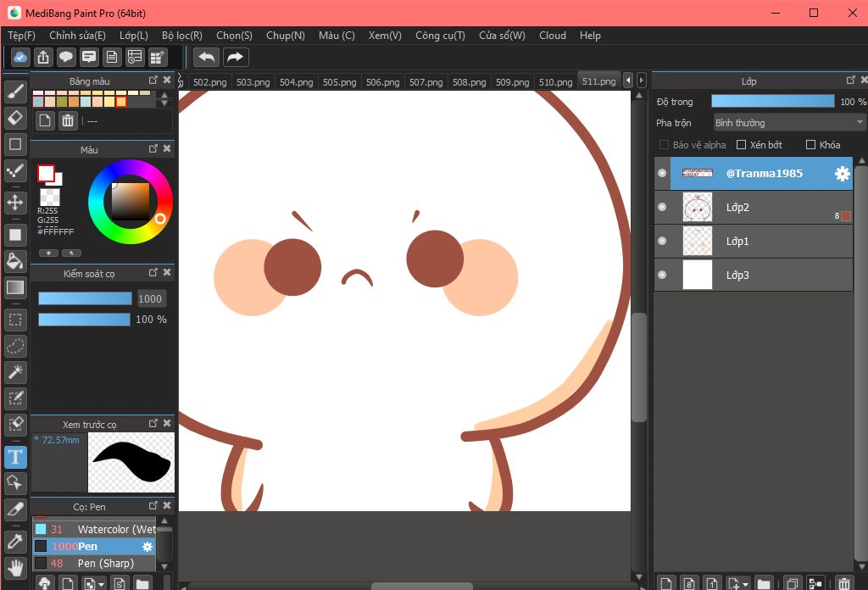
Task: Click the brush size value 1000 field
Action: click(x=150, y=299)
